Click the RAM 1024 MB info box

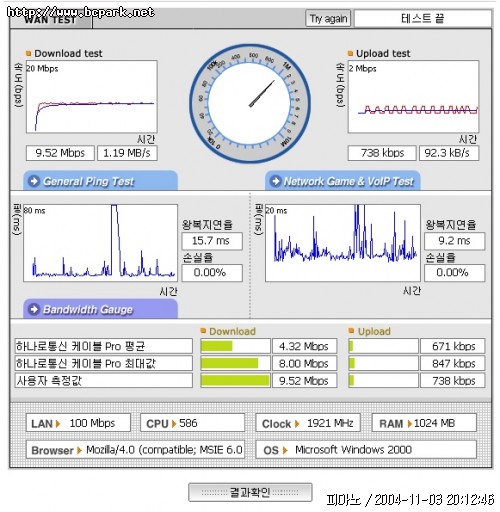click(424, 423)
